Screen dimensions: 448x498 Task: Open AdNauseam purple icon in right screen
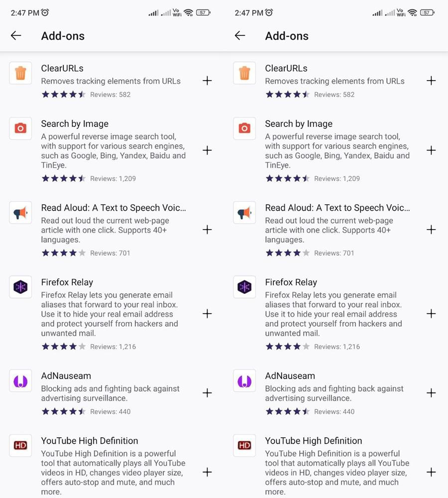coord(244,381)
